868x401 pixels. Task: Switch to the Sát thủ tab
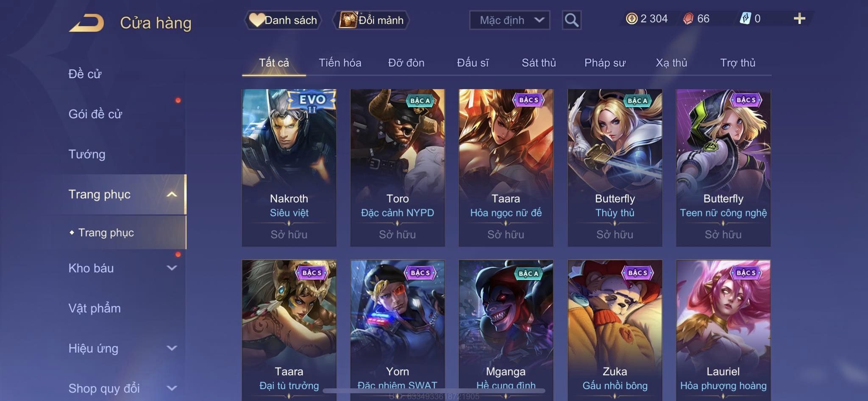[538, 63]
